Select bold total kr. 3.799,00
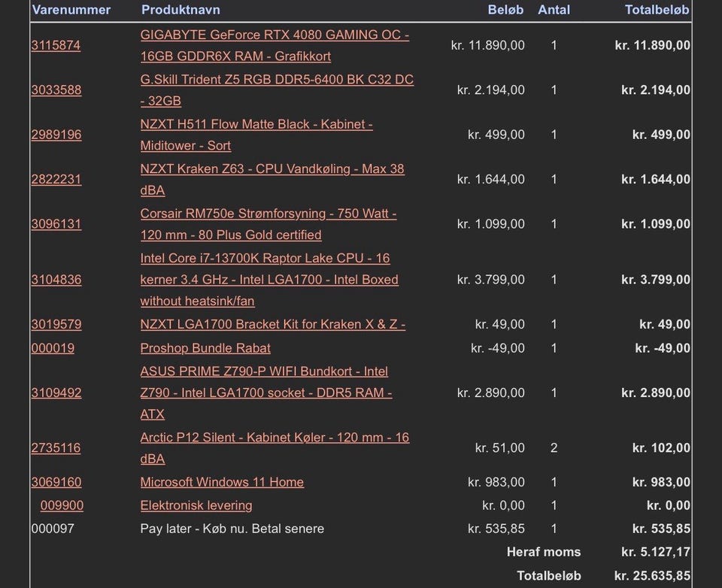Screen dimensions: 722x588 pyautogui.click(x=656, y=280)
